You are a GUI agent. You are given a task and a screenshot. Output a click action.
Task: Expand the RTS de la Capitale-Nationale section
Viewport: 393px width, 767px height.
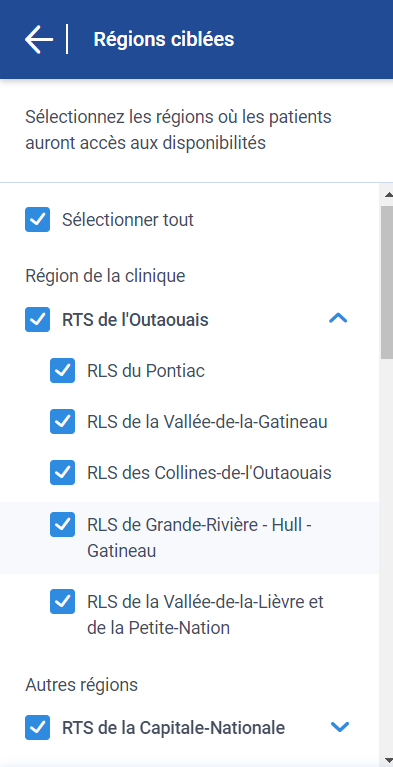(x=340, y=727)
